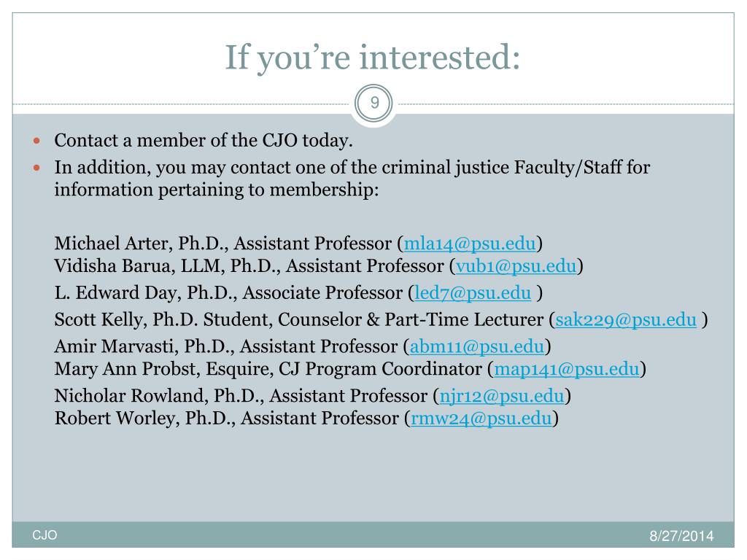Click the njr12@psu.edu email link
The image size is (747, 560).
[x=502, y=396]
